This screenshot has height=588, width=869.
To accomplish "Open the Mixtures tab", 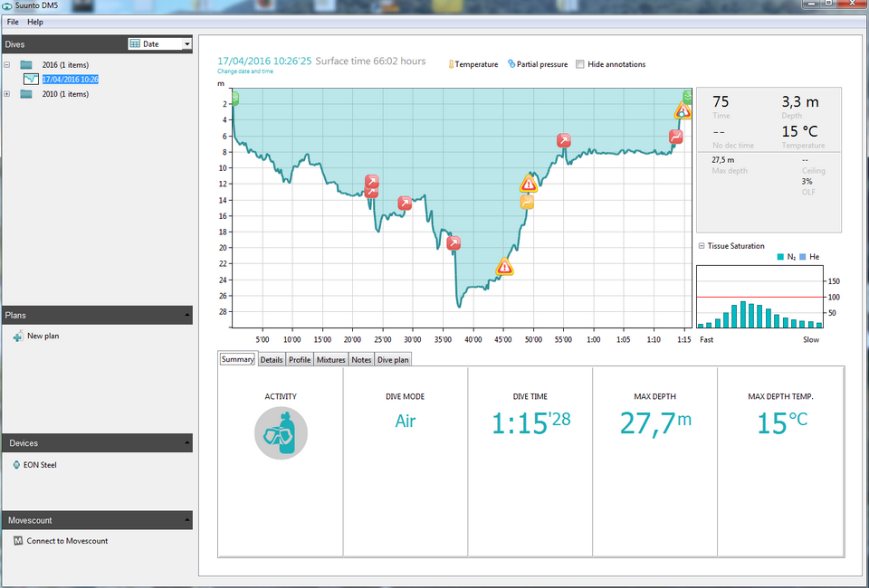I will (331, 360).
